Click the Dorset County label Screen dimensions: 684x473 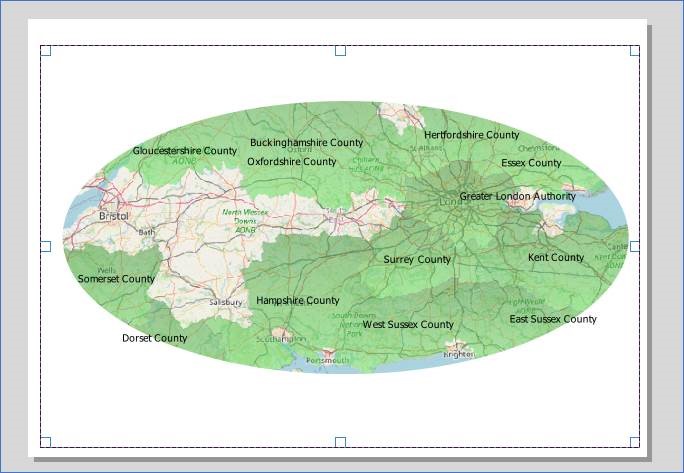(154, 338)
